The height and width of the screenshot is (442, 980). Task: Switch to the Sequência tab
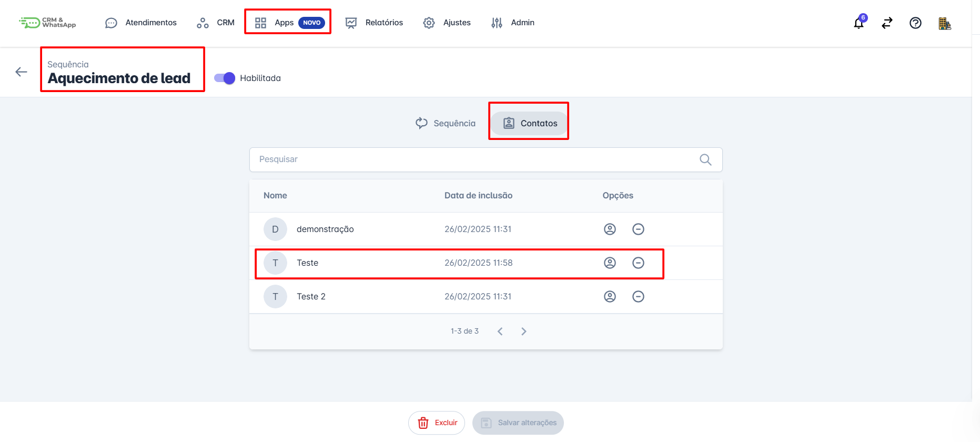tap(446, 123)
